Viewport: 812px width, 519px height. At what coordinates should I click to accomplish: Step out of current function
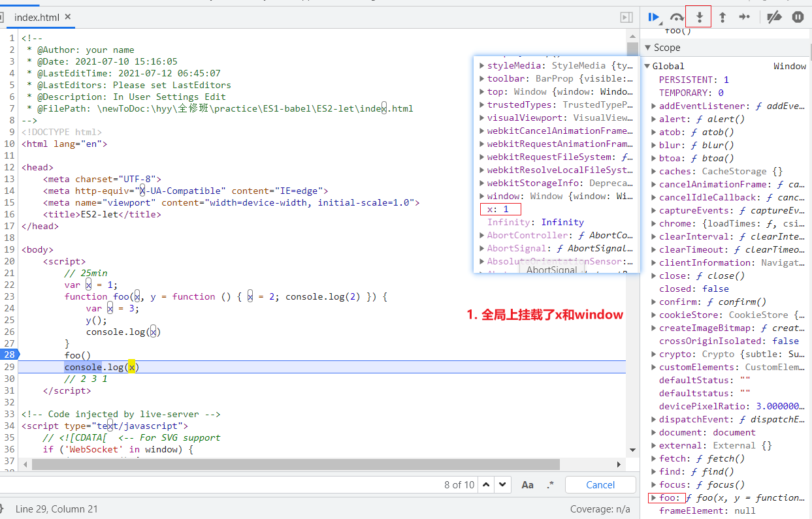tap(723, 18)
